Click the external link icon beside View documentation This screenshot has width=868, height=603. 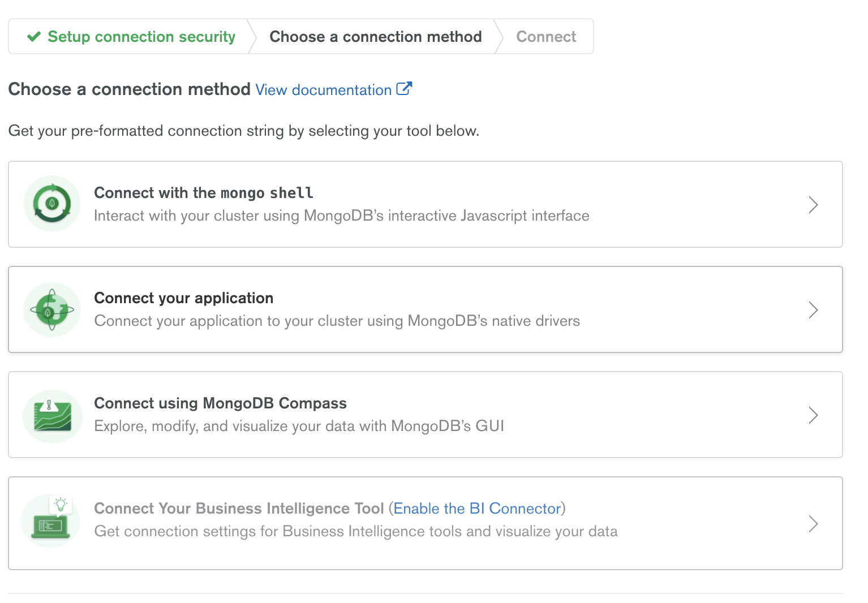click(404, 89)
